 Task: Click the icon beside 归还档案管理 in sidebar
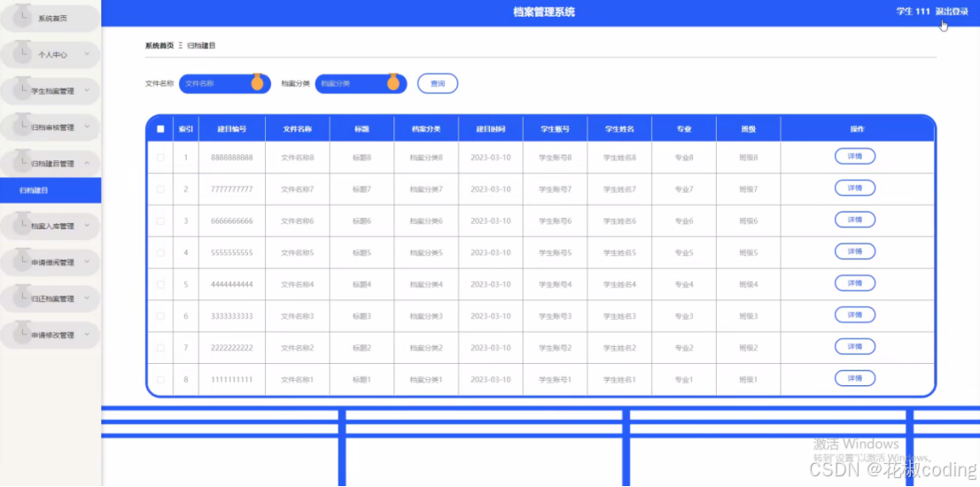pos(24,294)
